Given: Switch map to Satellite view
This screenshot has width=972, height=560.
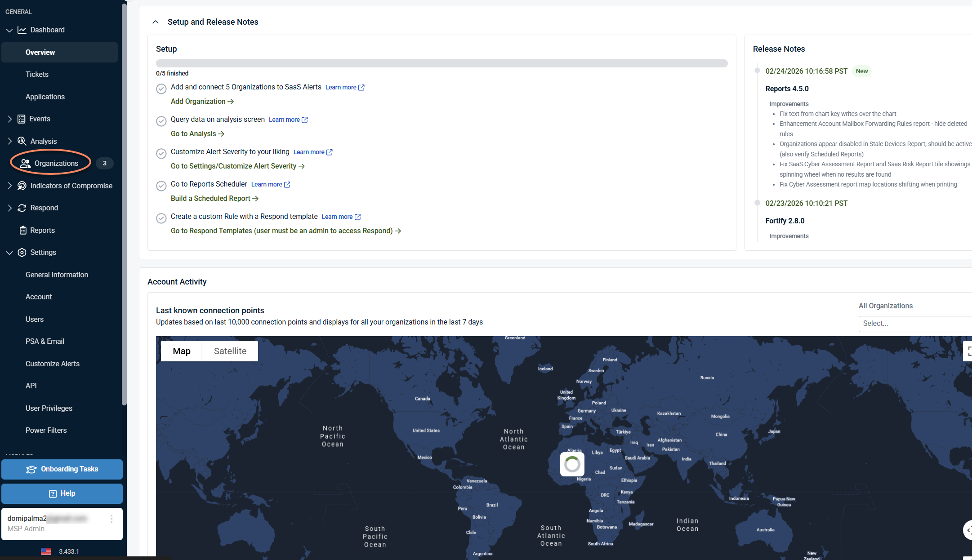Looking at the screenshot, I should (x=230, y=351).
